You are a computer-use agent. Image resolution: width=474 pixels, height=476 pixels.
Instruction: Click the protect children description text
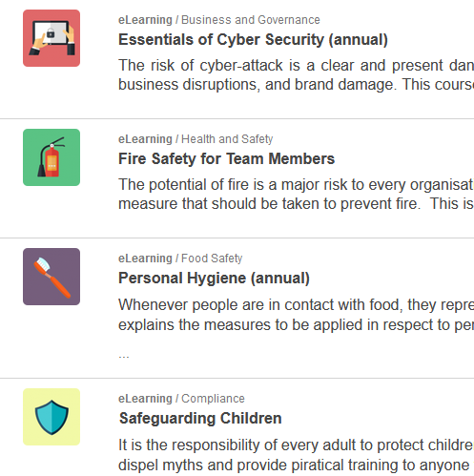point(296,455)
